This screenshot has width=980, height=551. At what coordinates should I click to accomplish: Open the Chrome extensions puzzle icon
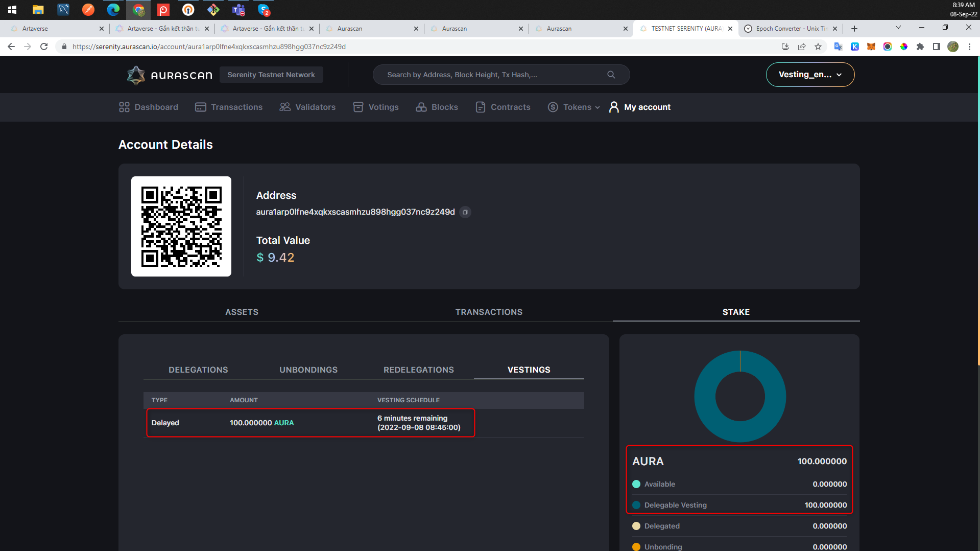click(x=921, y=47)
